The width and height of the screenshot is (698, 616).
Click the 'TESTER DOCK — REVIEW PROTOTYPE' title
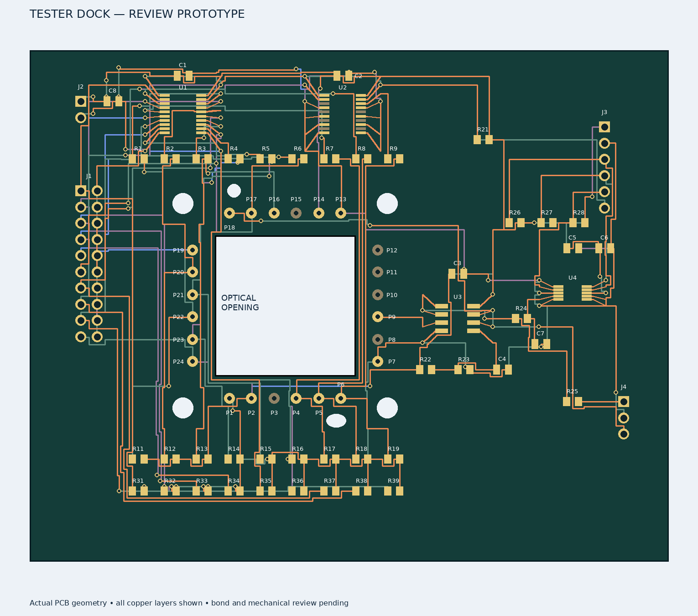click(x=137, y=14)
